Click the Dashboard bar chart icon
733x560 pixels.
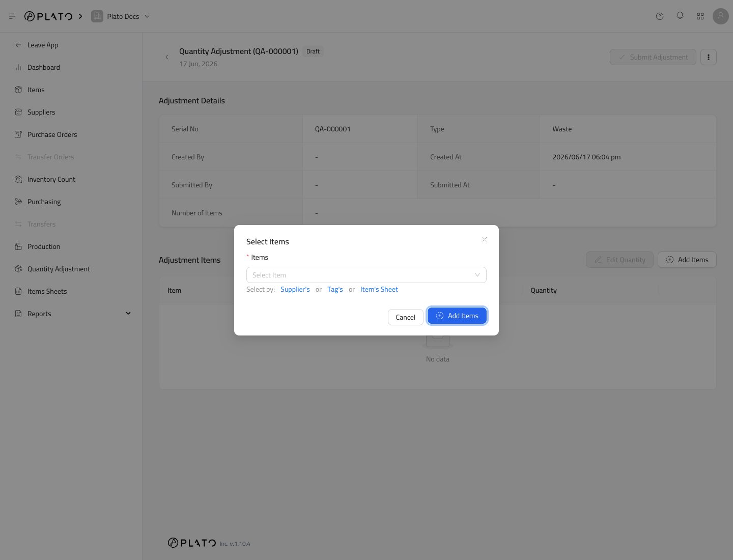pos(18,67)
